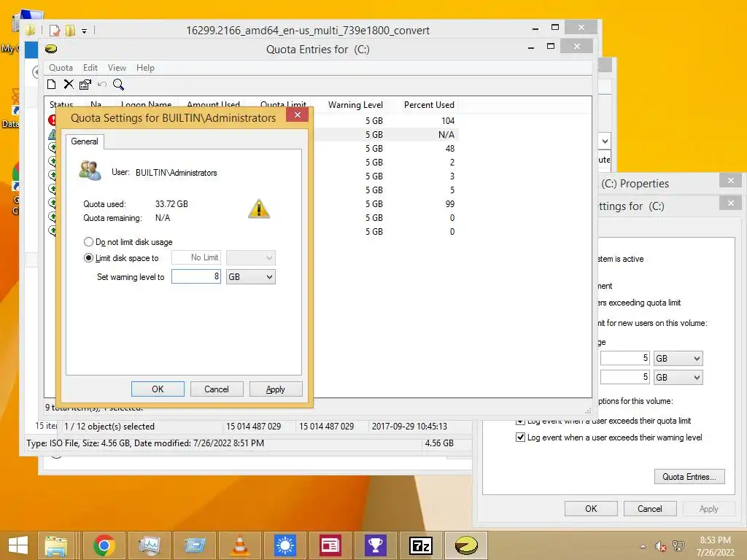
Task: Select Do not limit disk usage
Action: tap(88, 242)
